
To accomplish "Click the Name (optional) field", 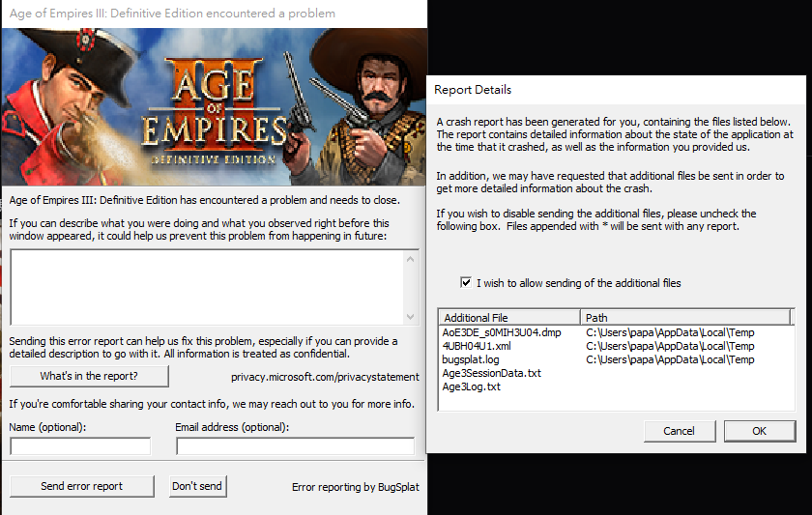I will pyautogui.click(x=80, y=446).
